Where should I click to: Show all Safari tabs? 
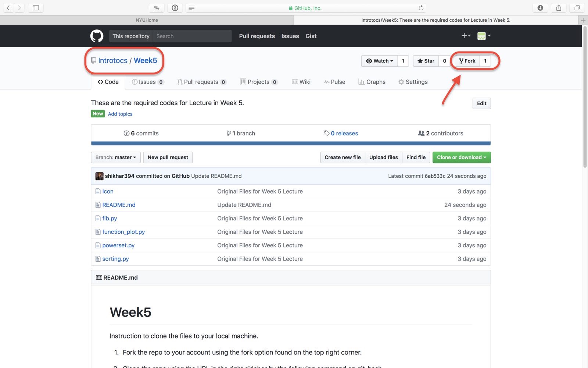577,8
